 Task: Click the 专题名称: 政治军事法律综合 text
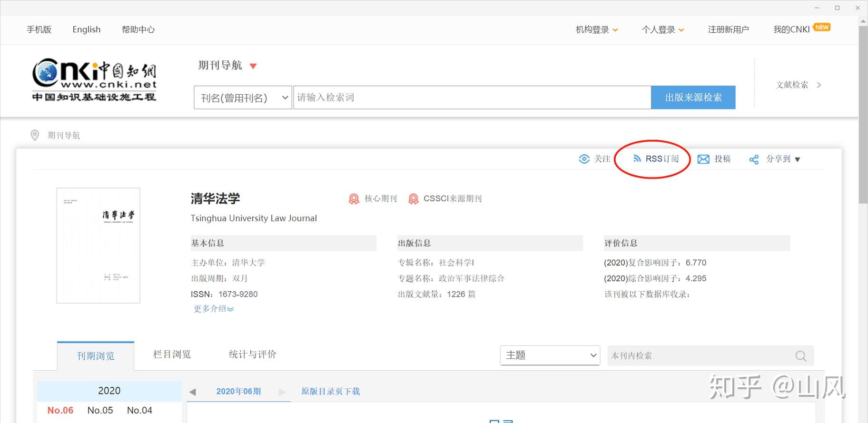[x=451, y=278]
